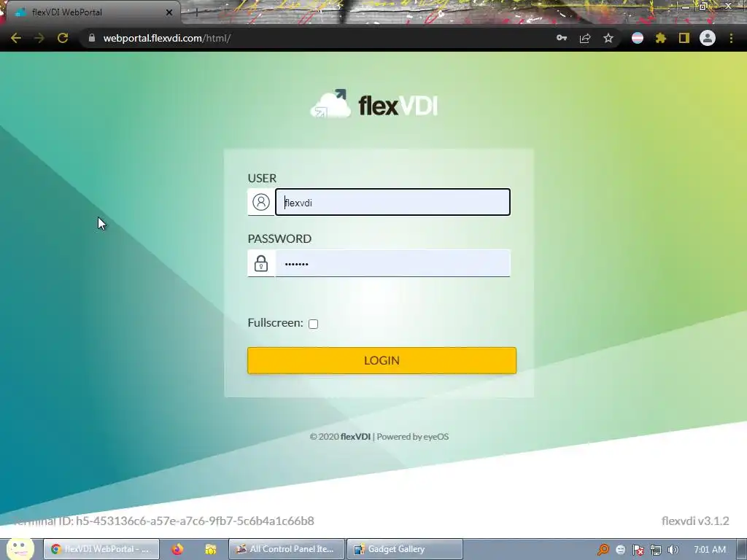Toggle the browser side panel
Viewport: 747px width, 560px height.
coord(684,38)
